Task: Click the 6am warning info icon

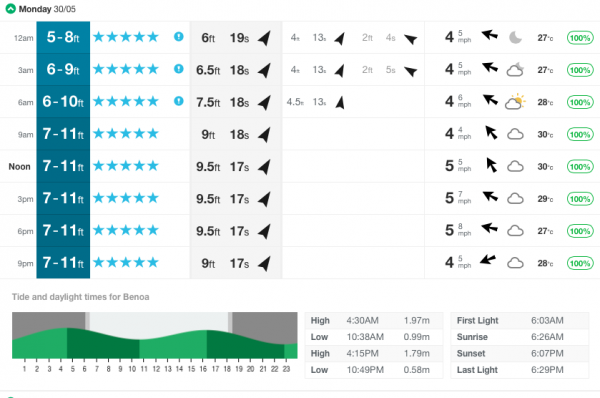Action: tap(179, 101)
